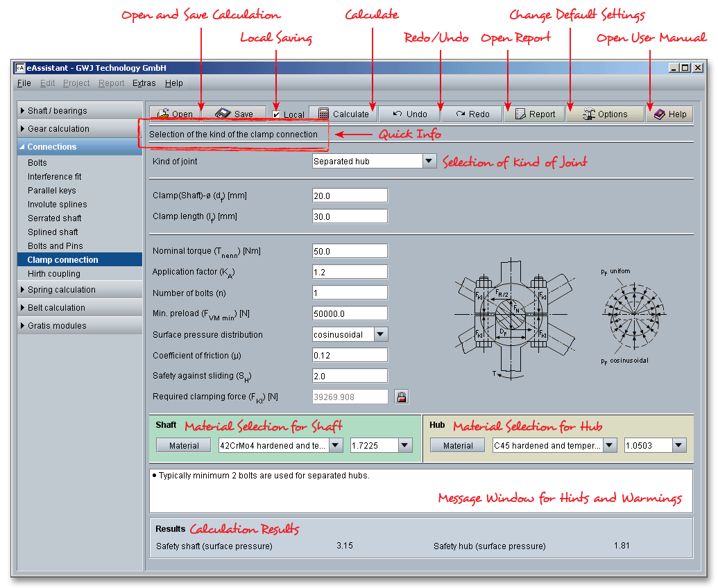This screenshot has height=588, width=718.
Task: Open the Options settings
Action: coord(605,114)
